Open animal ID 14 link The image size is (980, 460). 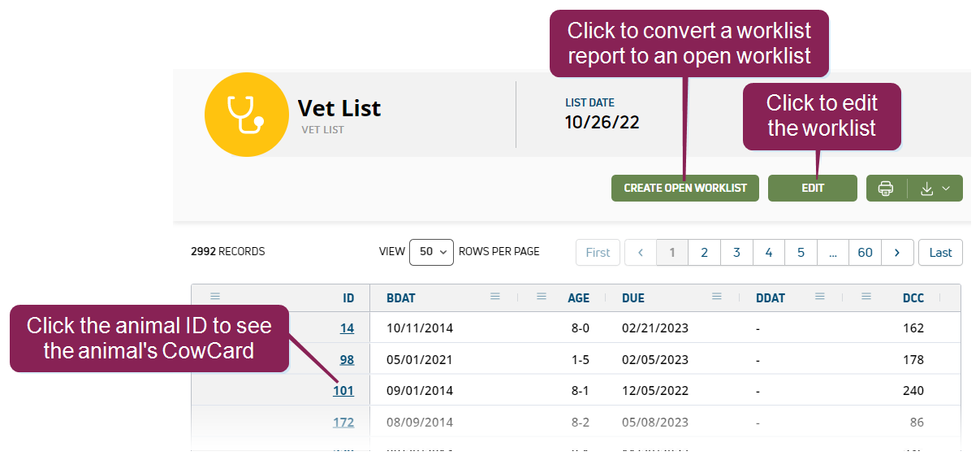tap(347, 328)
